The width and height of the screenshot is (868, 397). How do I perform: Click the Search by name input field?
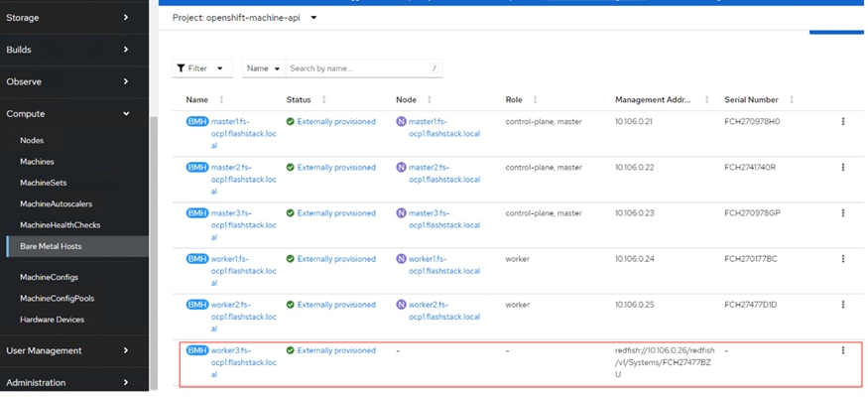[x=359, y=68]
